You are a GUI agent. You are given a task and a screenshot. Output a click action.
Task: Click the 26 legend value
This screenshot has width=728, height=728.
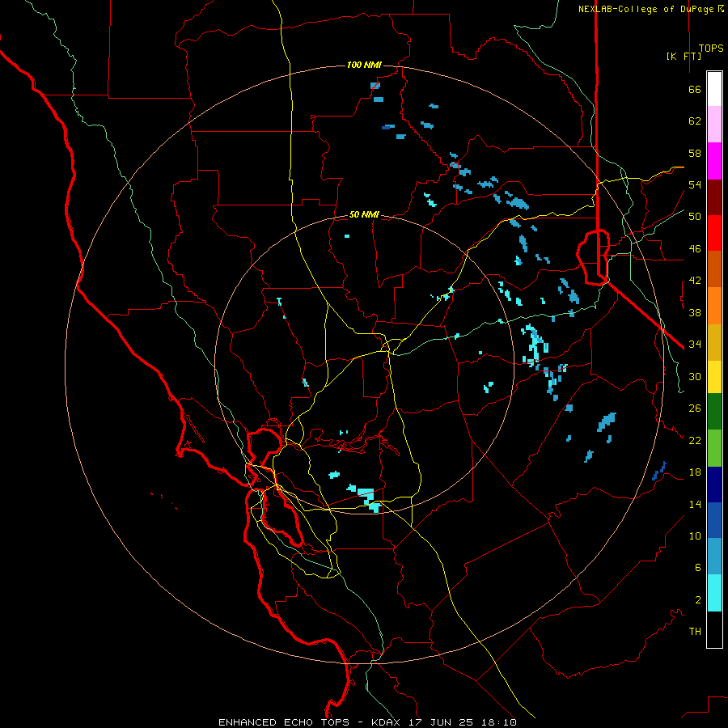pos(695,408)
